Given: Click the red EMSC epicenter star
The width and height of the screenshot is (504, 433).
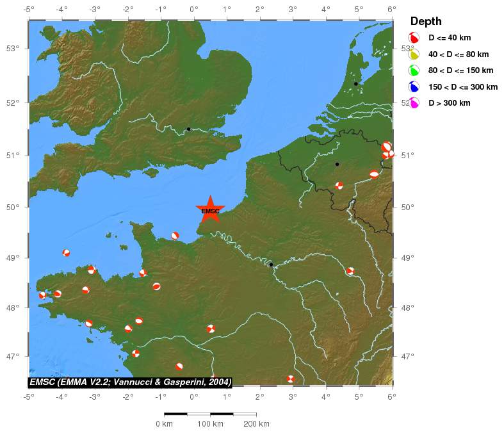Looking at the screenshot, I should pos(210,210).
